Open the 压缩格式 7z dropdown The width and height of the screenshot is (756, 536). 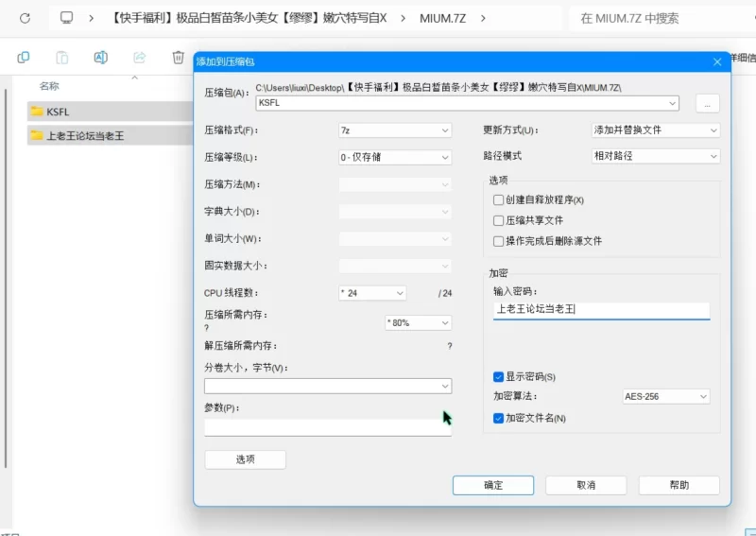click(x=395, y=130)
